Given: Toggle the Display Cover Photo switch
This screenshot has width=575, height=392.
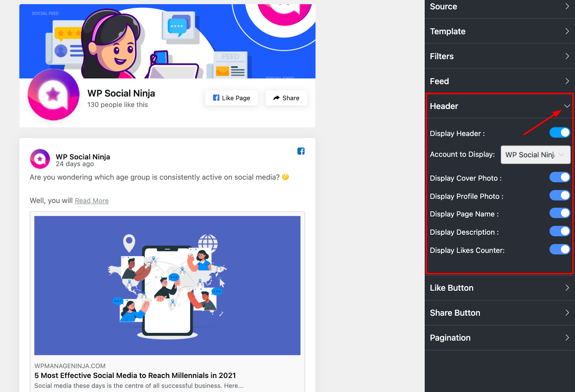Looking at the screenshot, I should [560, 177].
